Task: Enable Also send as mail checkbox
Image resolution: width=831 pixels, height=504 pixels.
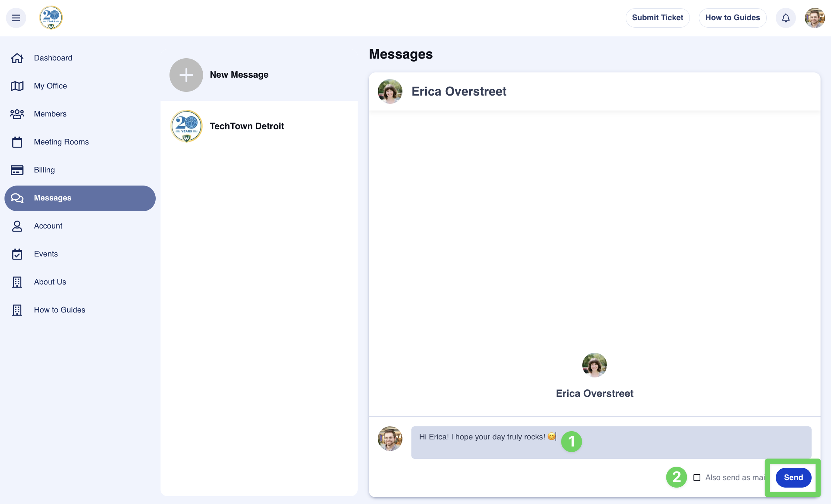Action: coord(697,477)
